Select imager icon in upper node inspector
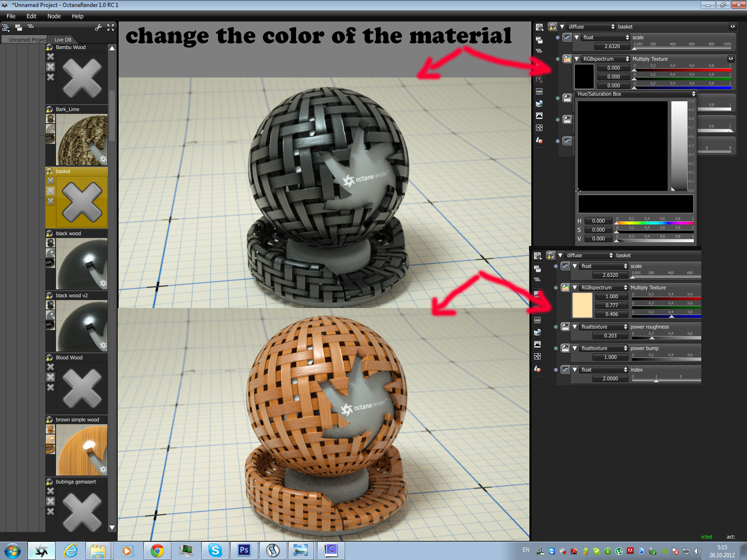This screenshot has width=747, height=560. tap(539, 116)
